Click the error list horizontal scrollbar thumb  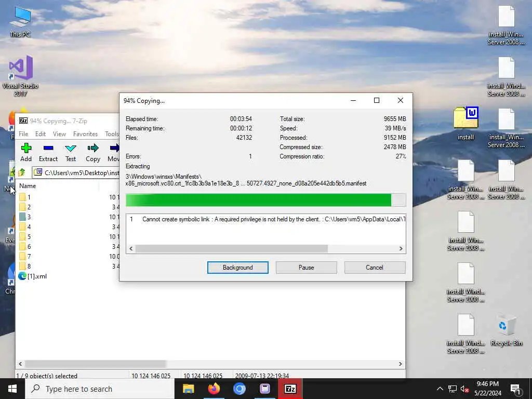[232, 248]
